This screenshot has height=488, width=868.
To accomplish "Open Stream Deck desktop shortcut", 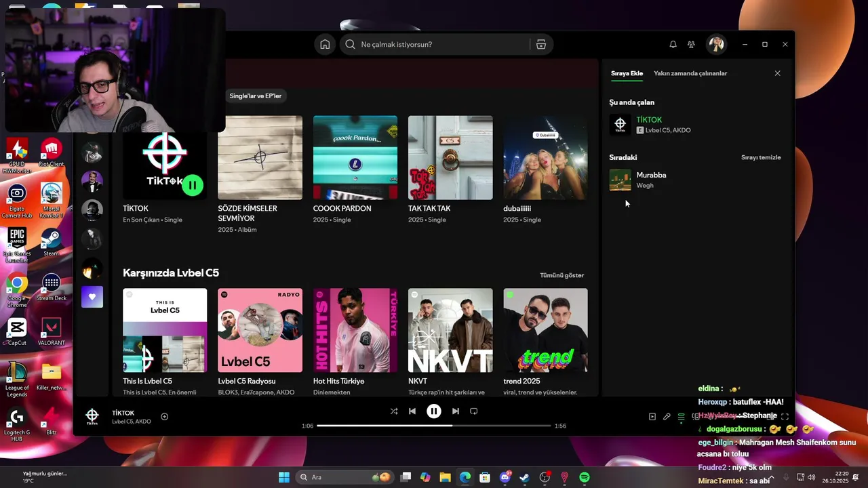I will [52, 287].
